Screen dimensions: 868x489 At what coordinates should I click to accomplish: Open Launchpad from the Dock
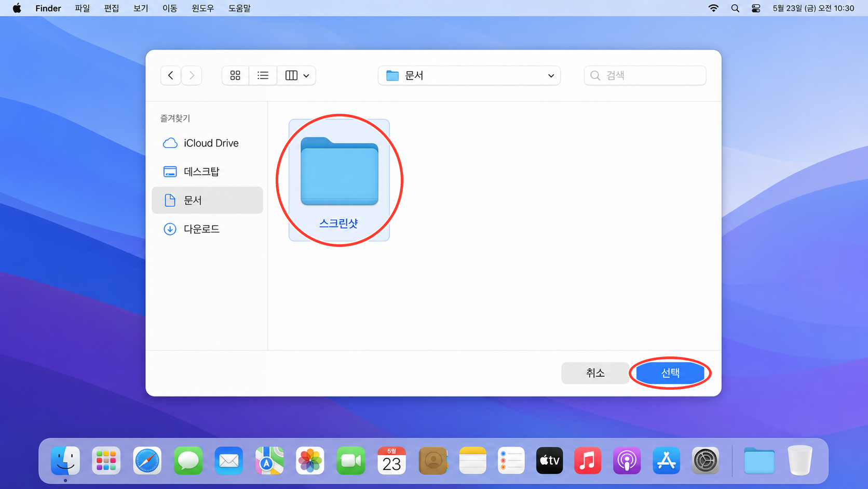[x=106, y=460]
